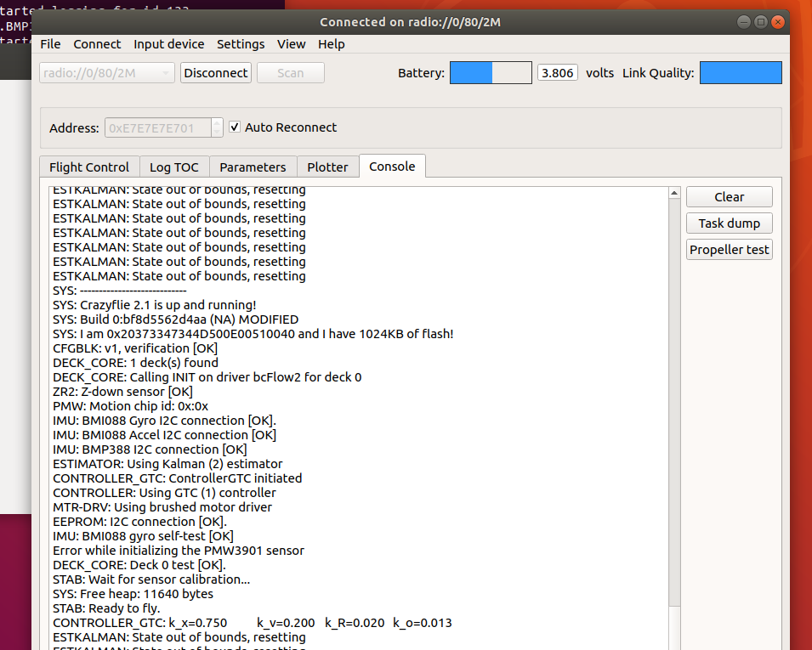
Task: Run the Propeller test
Action: pos(729,250)
